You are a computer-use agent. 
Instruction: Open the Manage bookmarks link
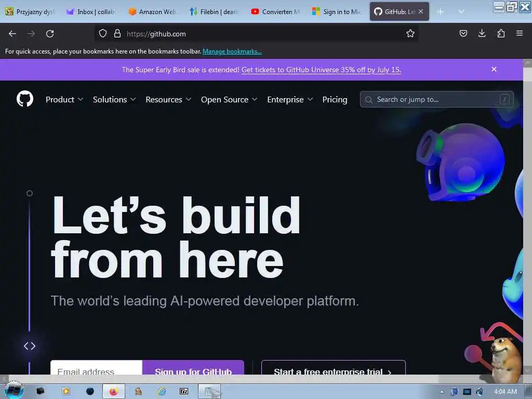232,51
